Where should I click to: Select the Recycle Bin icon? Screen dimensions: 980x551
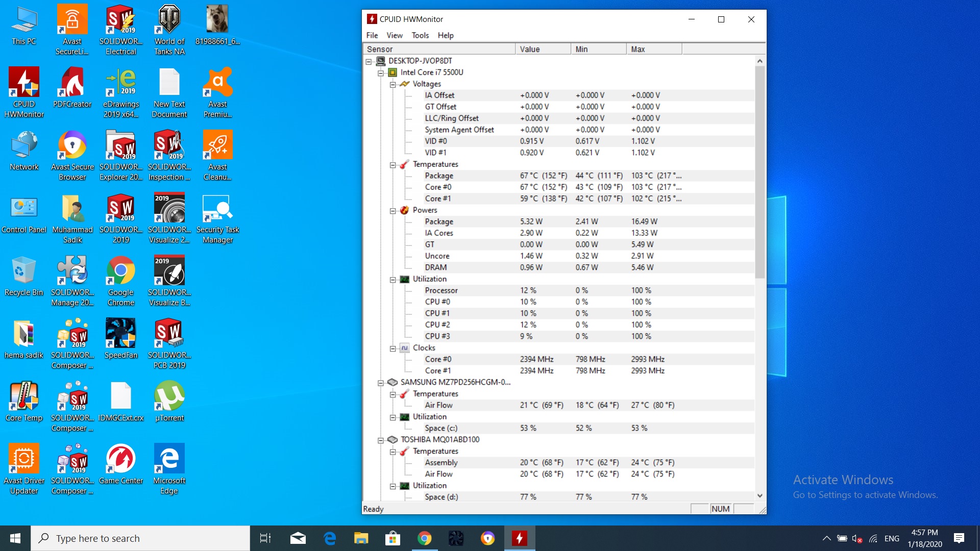pos(24,275)
